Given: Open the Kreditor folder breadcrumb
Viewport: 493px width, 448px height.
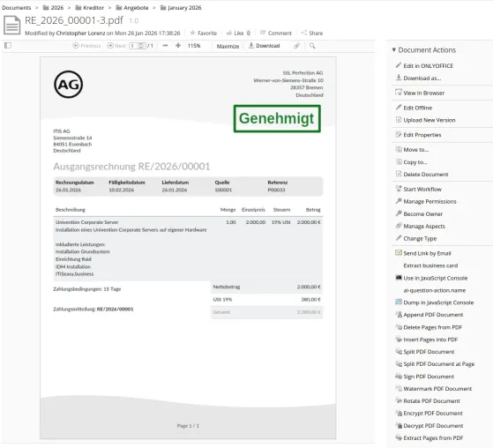Looking at the screenshot, I should (x=90, y=8).
